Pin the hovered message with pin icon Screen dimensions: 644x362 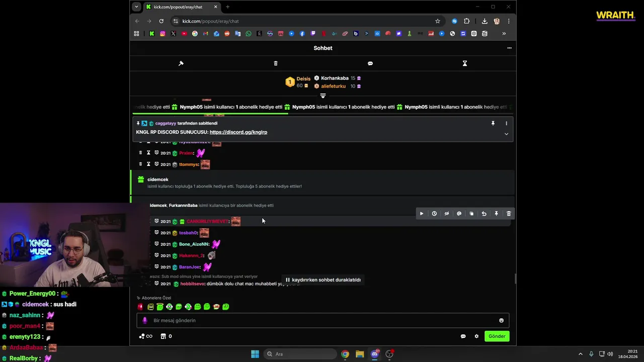(x=496, y=214)
